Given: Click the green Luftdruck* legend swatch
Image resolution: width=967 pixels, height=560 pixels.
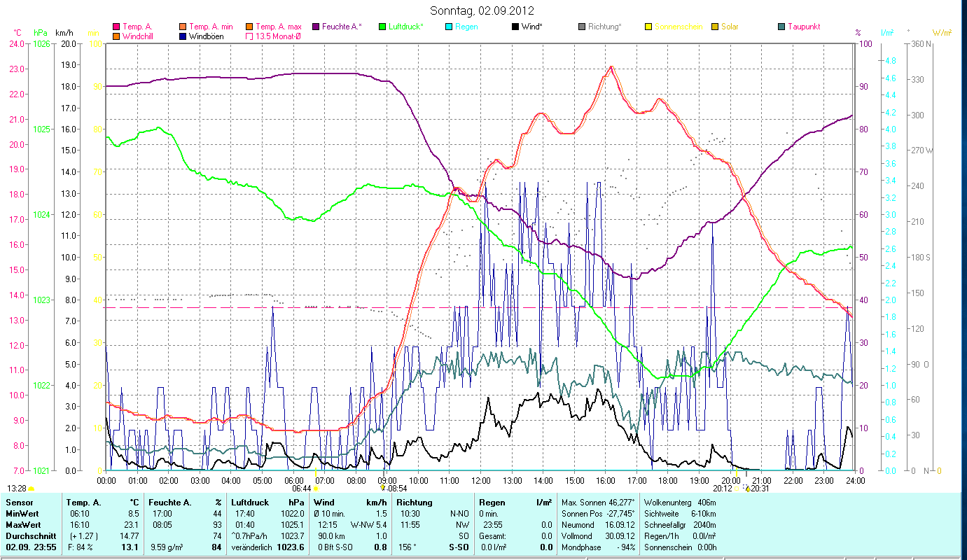Looking at the screenshot, I should click(x=382, y=27).
